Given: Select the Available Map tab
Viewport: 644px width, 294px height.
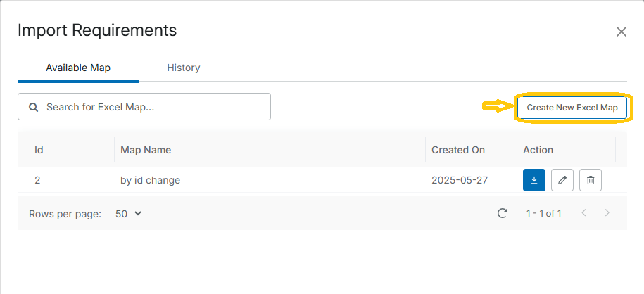Looking at the screenshot, I should click(x=78, y=68).
